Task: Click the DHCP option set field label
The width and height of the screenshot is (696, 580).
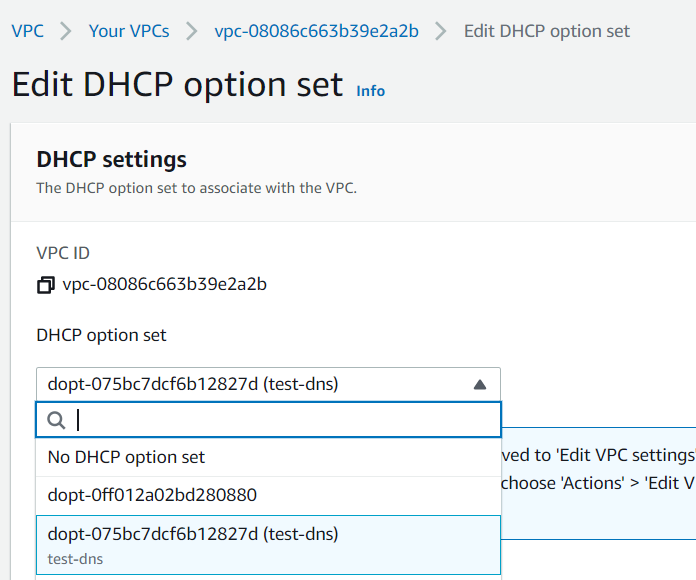Action: (101, 335)
